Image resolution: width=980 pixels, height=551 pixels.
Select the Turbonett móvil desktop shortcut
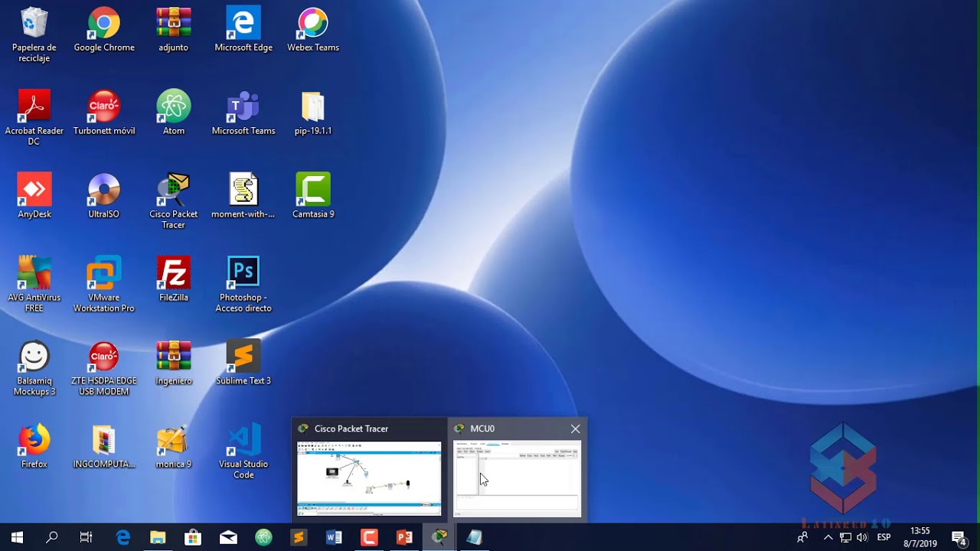pos(104,113)
